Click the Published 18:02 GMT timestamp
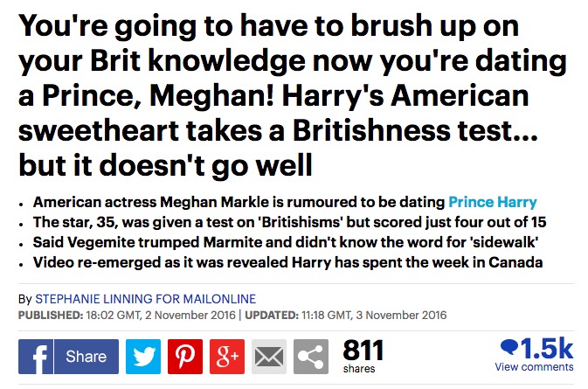 click(x=127, y=315)
